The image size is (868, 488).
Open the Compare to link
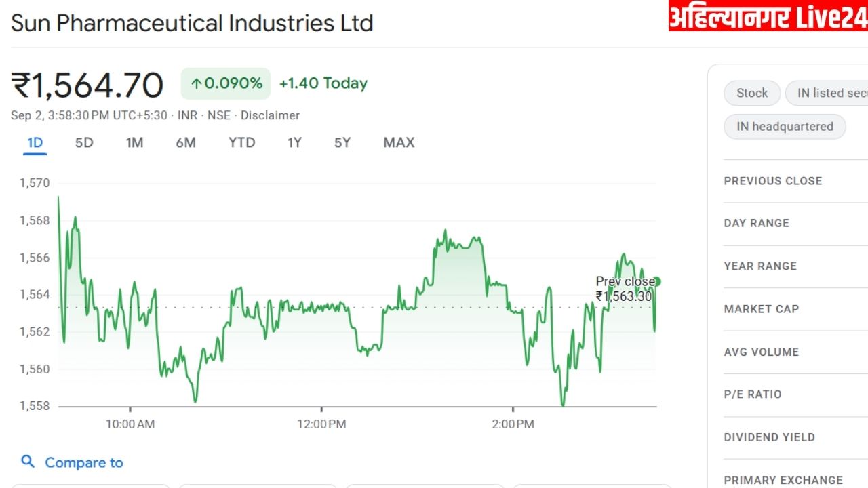point(84,462)
